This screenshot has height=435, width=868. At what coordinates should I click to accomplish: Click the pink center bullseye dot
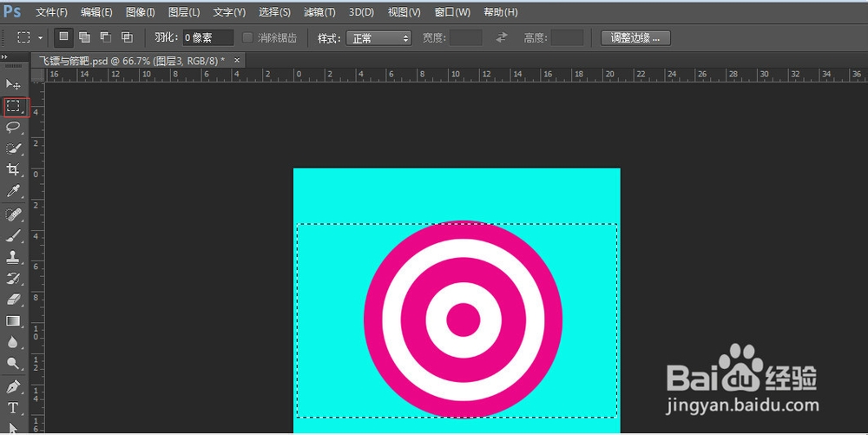point(463,320)
